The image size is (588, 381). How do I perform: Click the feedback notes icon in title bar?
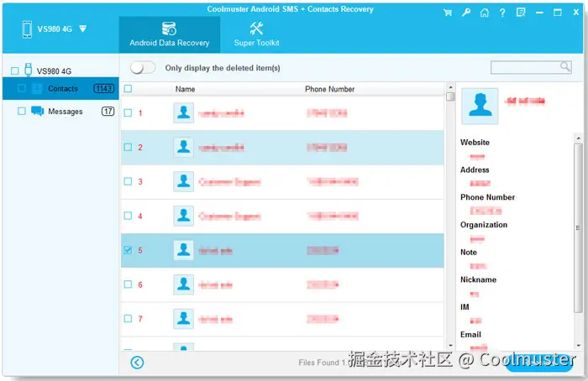(521, 13)
